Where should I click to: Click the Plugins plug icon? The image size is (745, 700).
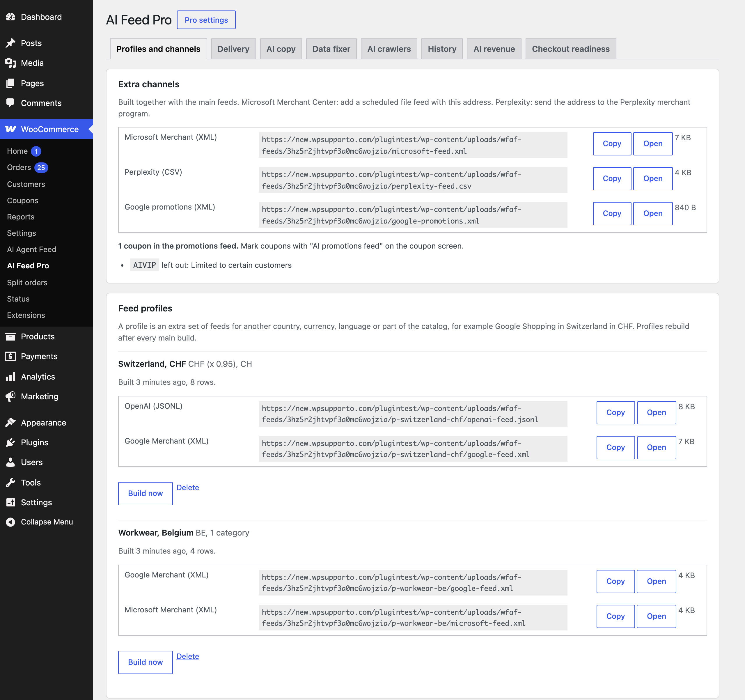pos(10,443)
